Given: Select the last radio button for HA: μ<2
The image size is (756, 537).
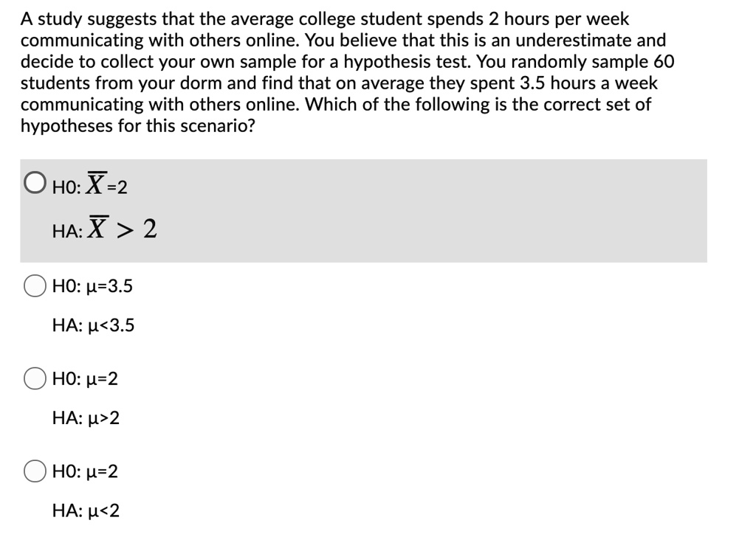Looking at the screenshot, I should [34, 472].
